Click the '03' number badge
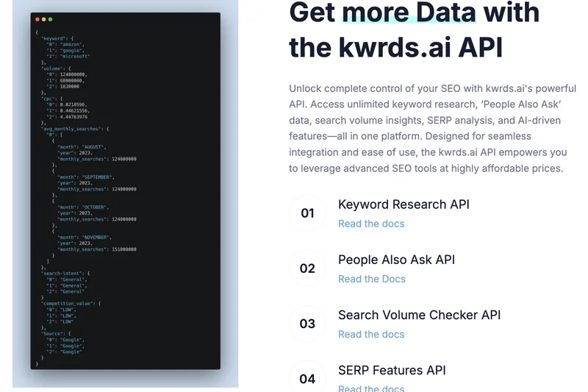Screen dimensions: 588x392 (x=307, y=324)
